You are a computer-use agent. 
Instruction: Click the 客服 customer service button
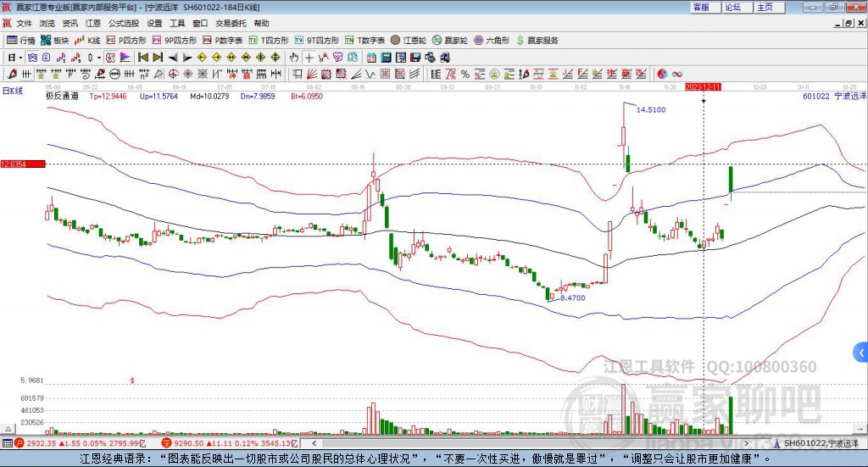coord(705,7)
